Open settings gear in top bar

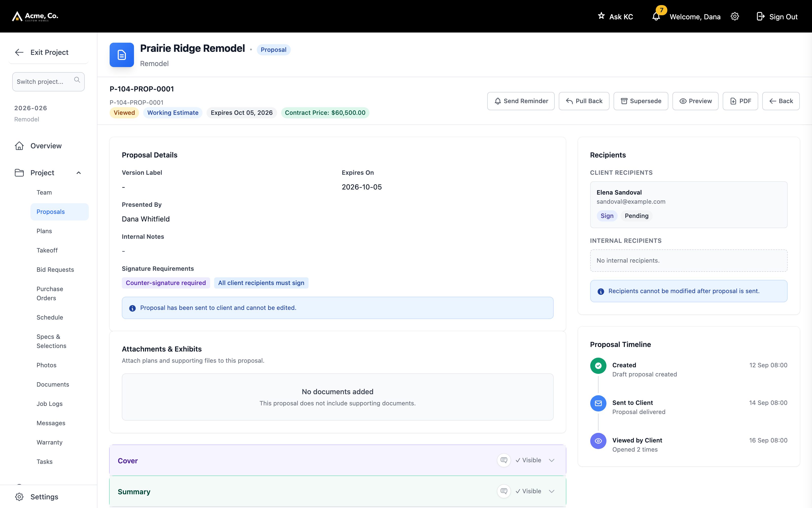click(735, 17)
